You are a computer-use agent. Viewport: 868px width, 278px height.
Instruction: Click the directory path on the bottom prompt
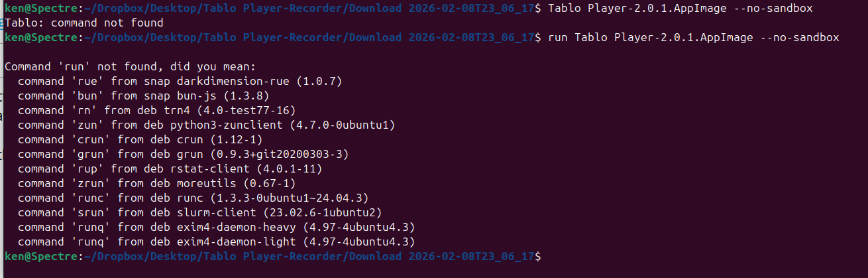coord(309,256)
